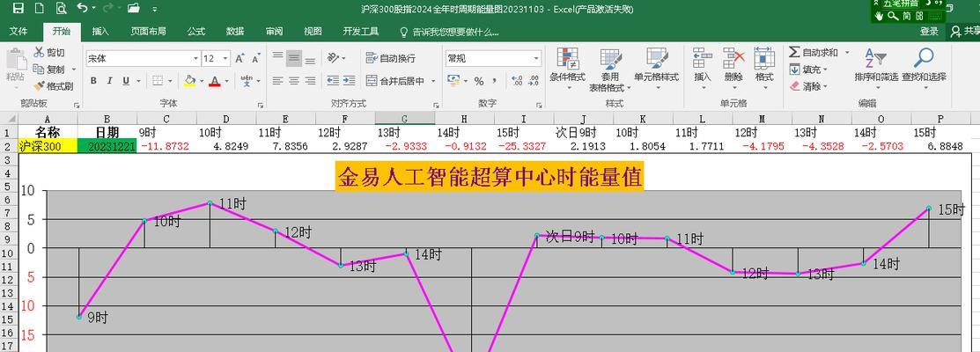Image resolution: width=980 pixels, height=352 pixels.
Task: Expand the font name 宋体 dropdown
Action: point(195,59)
